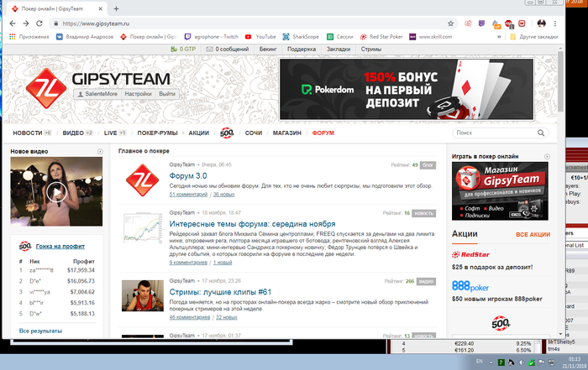
Task: Play the Новое видео clip
Action: click(56, 192)
